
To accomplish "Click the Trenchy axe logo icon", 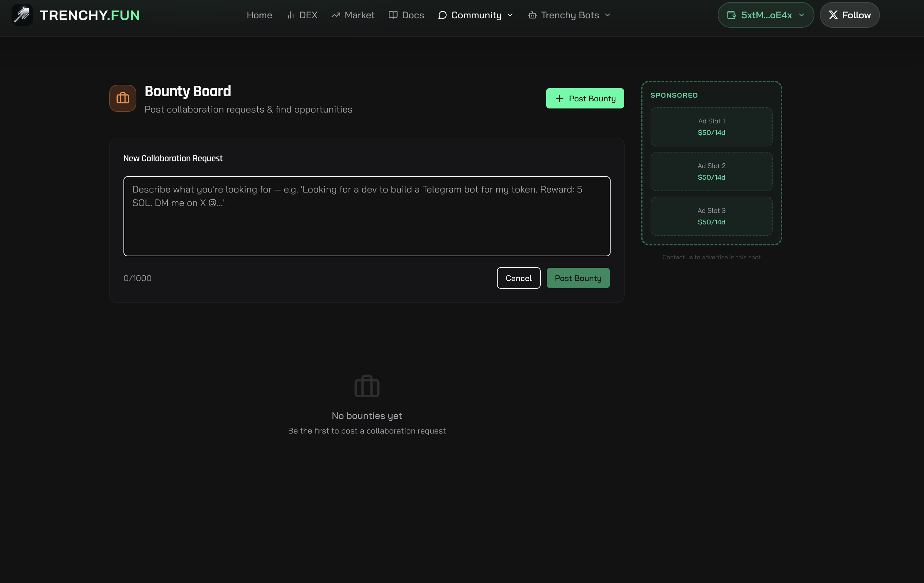I will 22,15.
